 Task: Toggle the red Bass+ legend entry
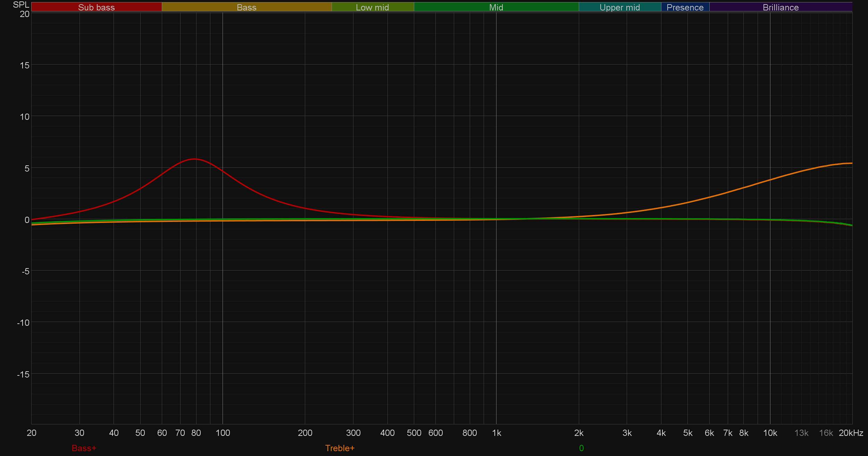(84, 448)
